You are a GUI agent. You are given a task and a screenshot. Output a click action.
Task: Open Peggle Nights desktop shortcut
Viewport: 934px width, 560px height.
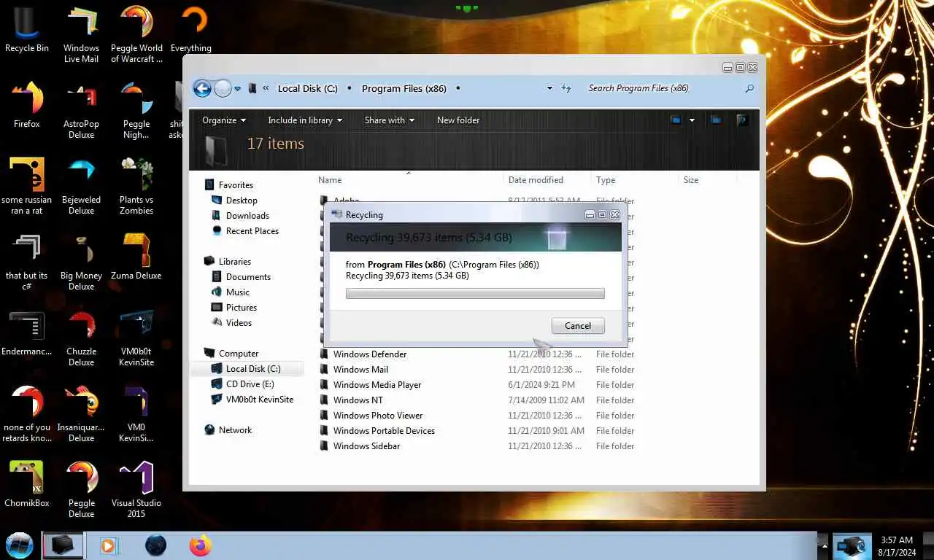click(x=136, y=111)
